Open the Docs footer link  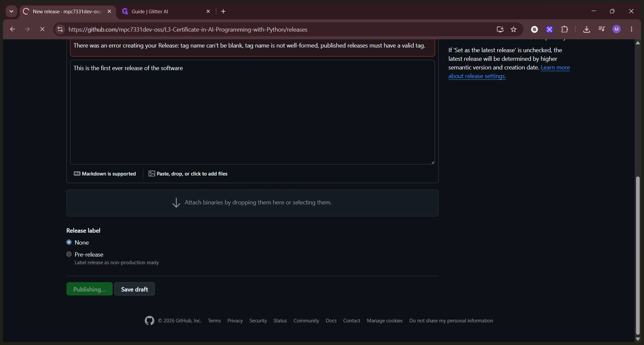coord(331,321)
